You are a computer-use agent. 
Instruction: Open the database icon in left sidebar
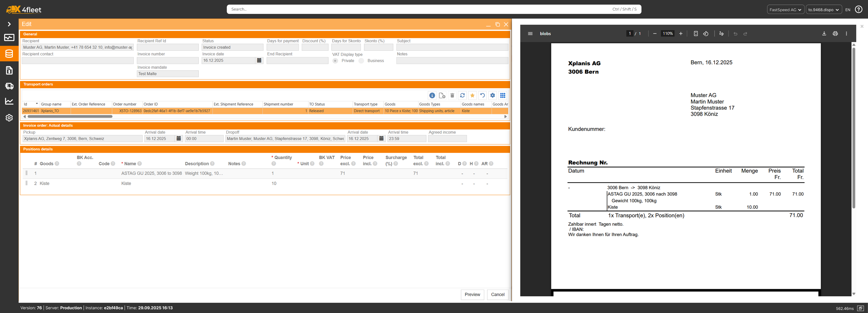[x=9, y=54]
